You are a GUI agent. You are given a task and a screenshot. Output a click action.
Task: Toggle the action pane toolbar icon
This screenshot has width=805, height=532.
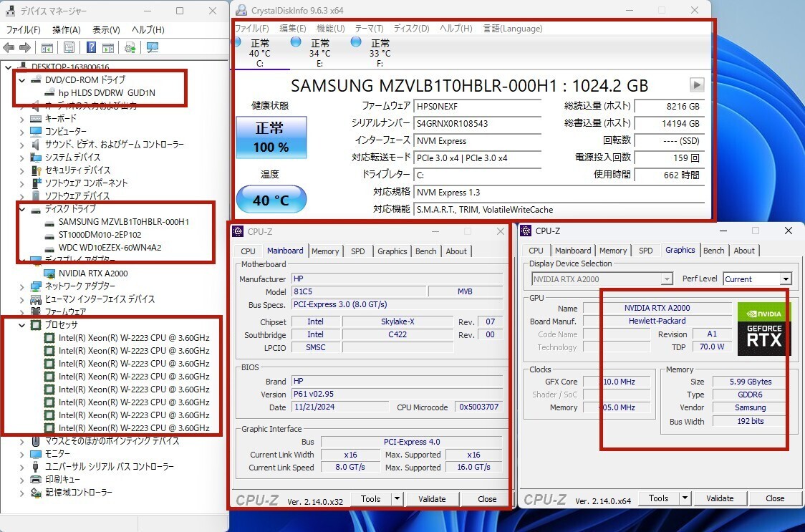pos(108,48)
